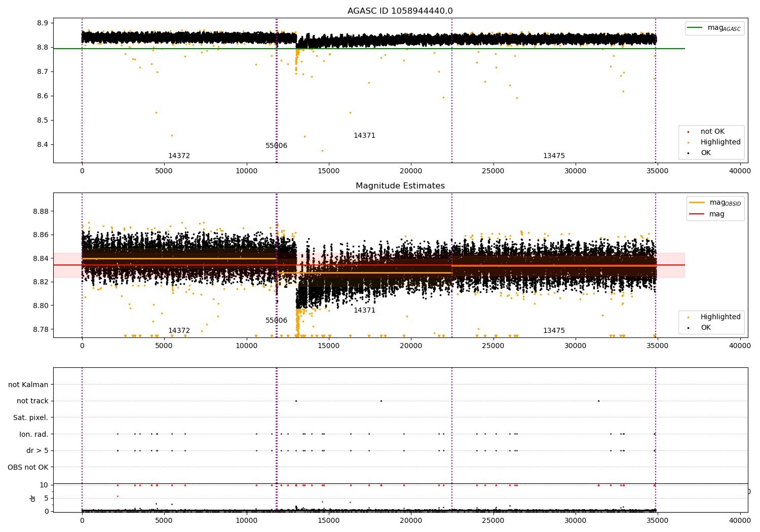Click the 'dr' axis label of the flags panel
Screen dimensions: 760x532
(33, 498)
